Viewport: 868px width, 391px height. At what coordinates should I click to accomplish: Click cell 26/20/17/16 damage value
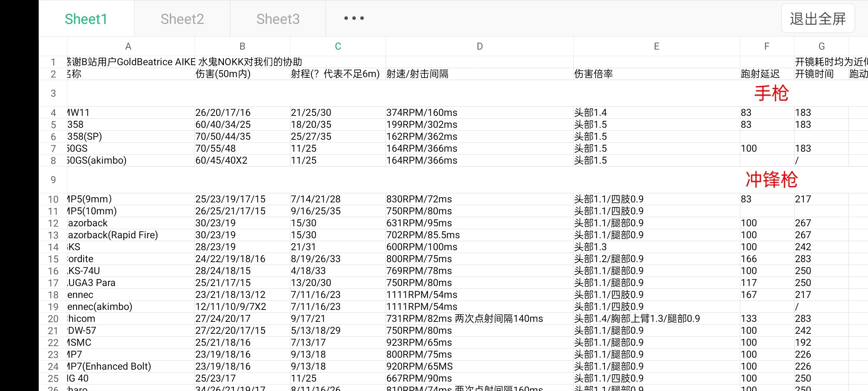[242, 113]
